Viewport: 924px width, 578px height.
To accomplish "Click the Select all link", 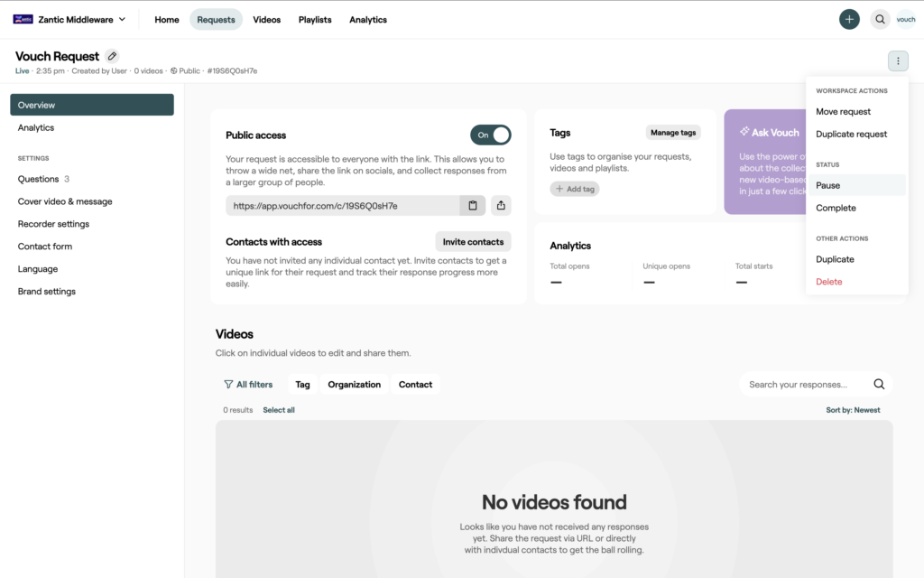I will click(279, 410).
